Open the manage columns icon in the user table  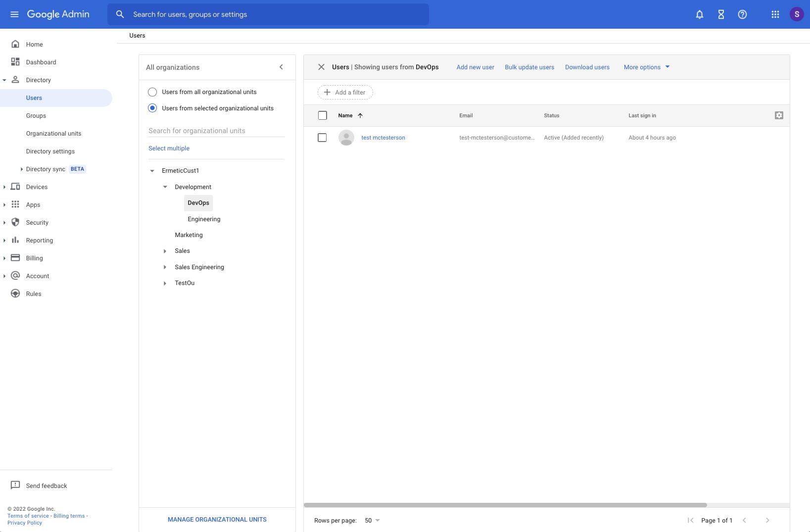[779, 115]
